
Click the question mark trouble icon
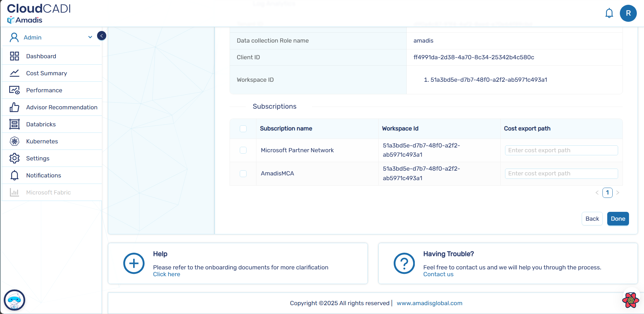point(404,263)
